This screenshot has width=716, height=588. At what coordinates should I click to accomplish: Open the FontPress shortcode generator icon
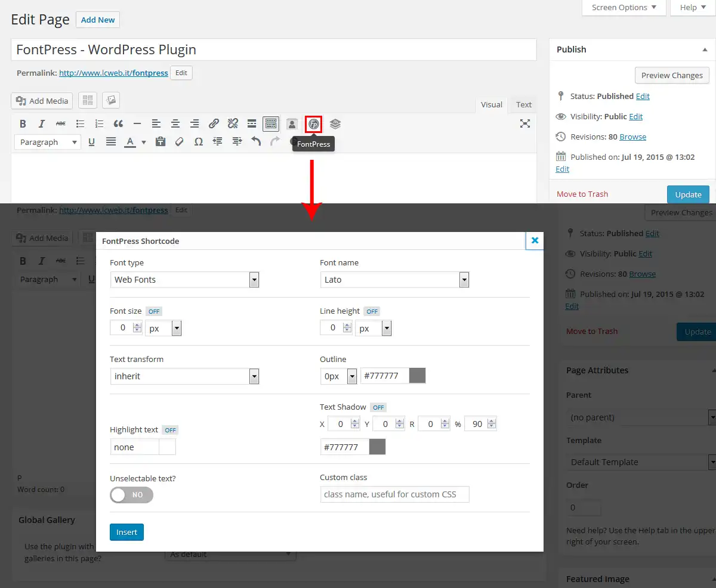[x=313, y=123]
